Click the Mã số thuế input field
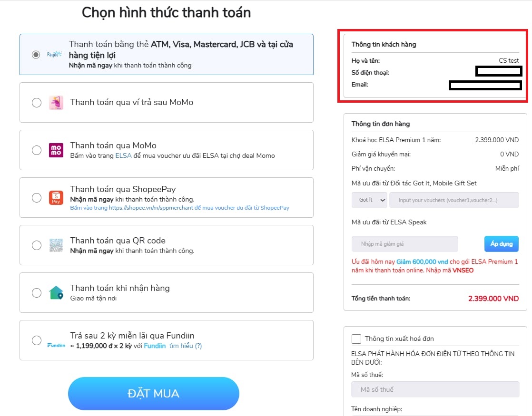Image resolution: width=532 pixels, height=416 pixels. click(x=435, y=389)
